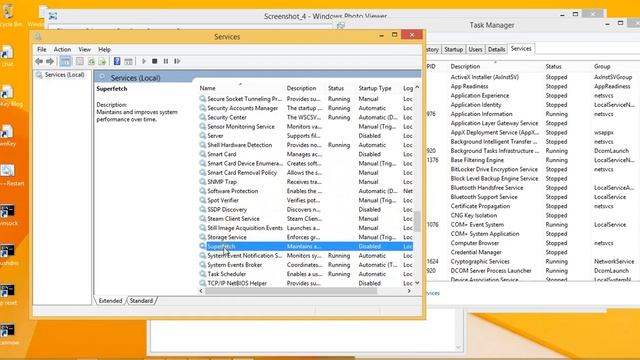Select Smart Card Device Enumeration service
The height and width of the screenshot is (360, 640).
(x=306, y=163)
